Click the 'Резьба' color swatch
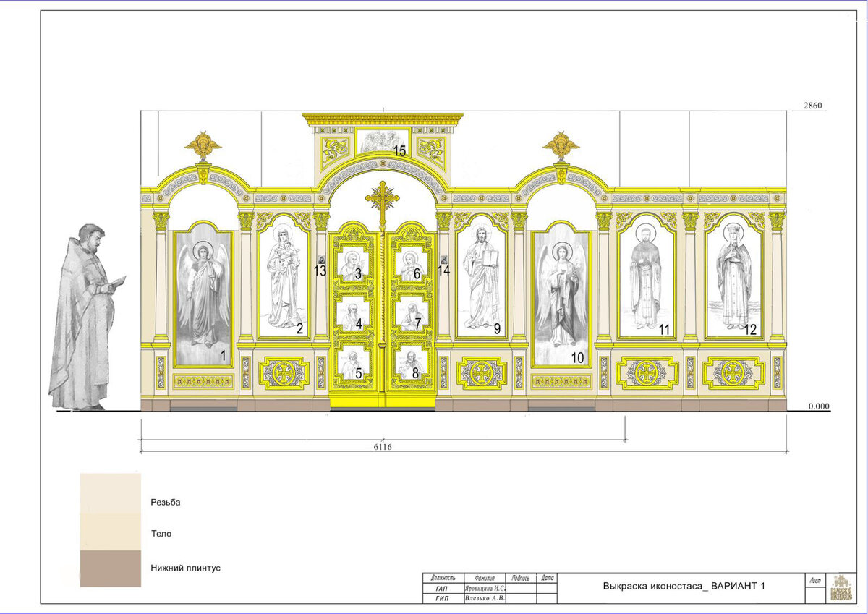The image size is (868, 614). point(111,493)
